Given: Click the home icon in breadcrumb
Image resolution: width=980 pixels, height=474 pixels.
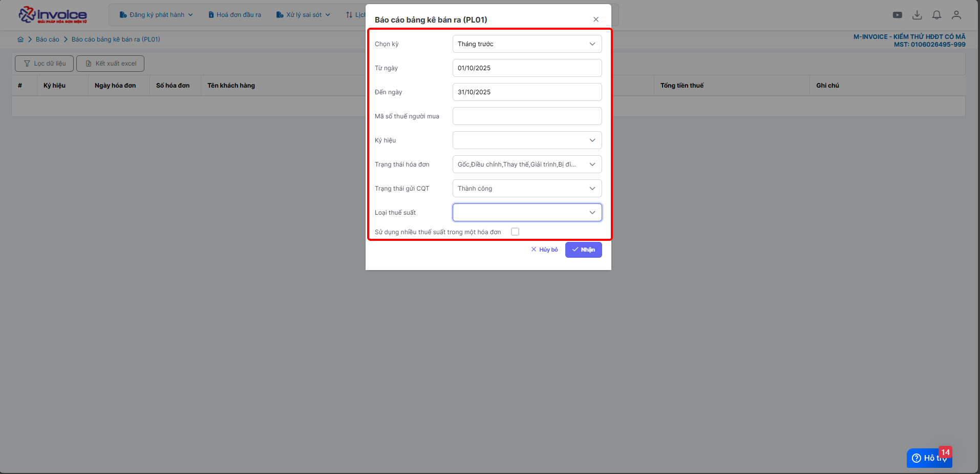Looking at the screenshot, I should 20,39.
